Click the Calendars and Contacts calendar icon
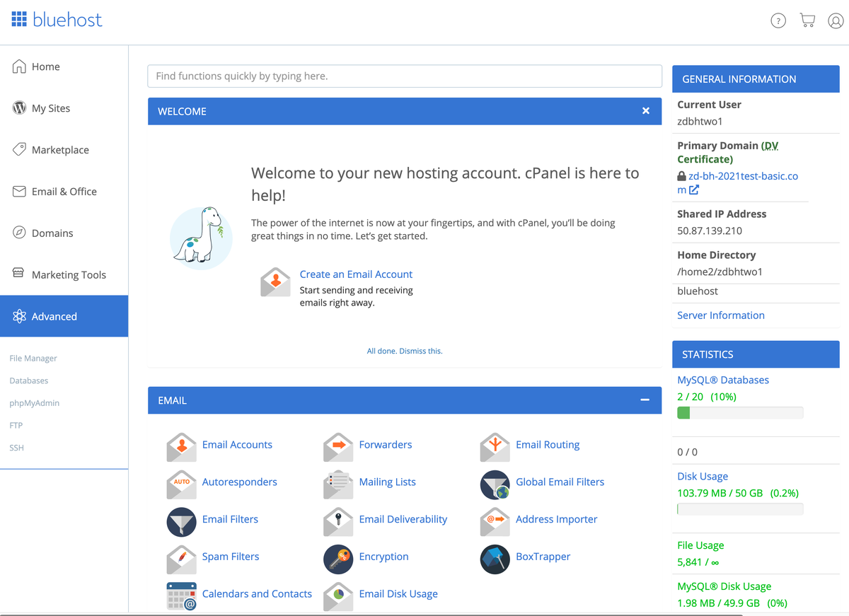The height and width of the screenshot is (616, 849). click(181, 595)
